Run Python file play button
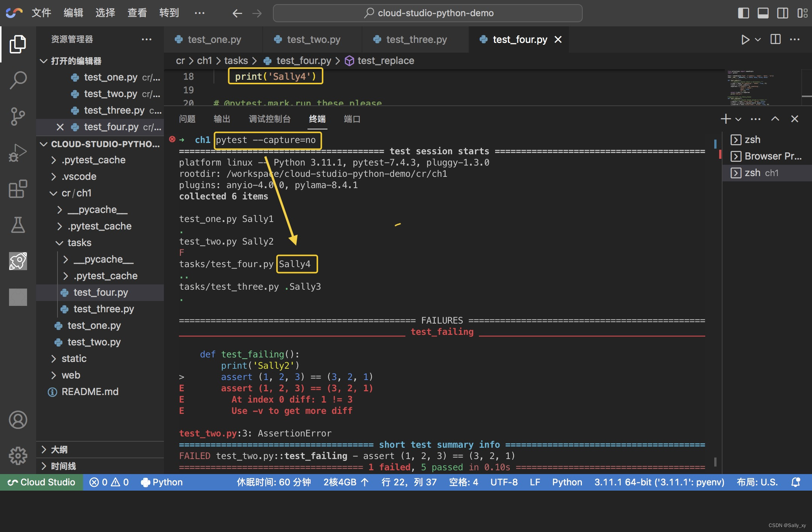 745,40
